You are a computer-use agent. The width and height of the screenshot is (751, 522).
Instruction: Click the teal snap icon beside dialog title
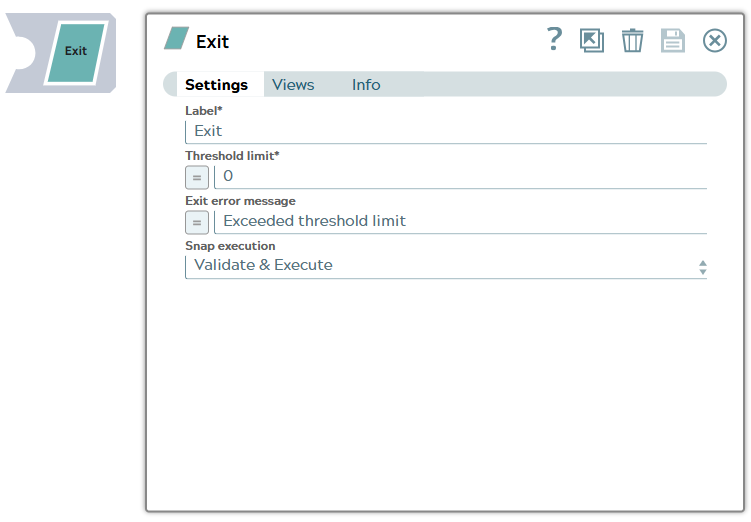[x=177, y=39]
